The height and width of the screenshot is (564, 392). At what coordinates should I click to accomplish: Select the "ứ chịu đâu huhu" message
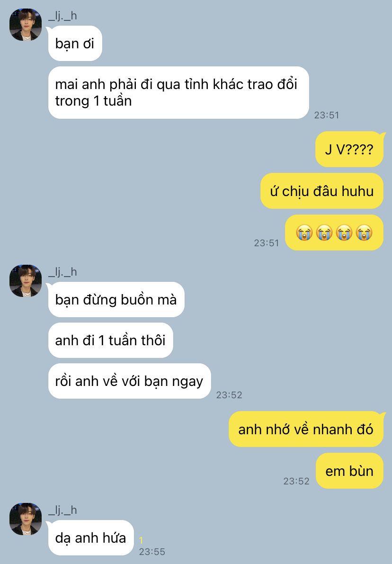(x=322, y=191)
